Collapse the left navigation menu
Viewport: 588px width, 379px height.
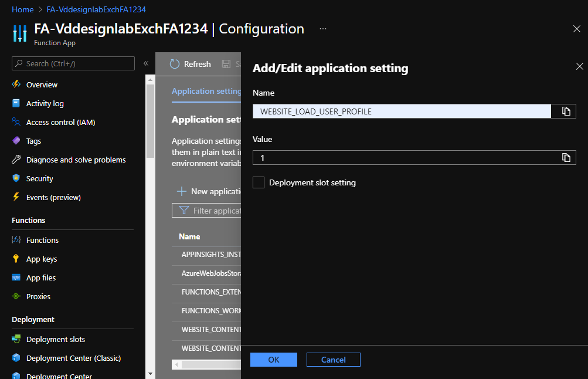(x=146, y=63)
